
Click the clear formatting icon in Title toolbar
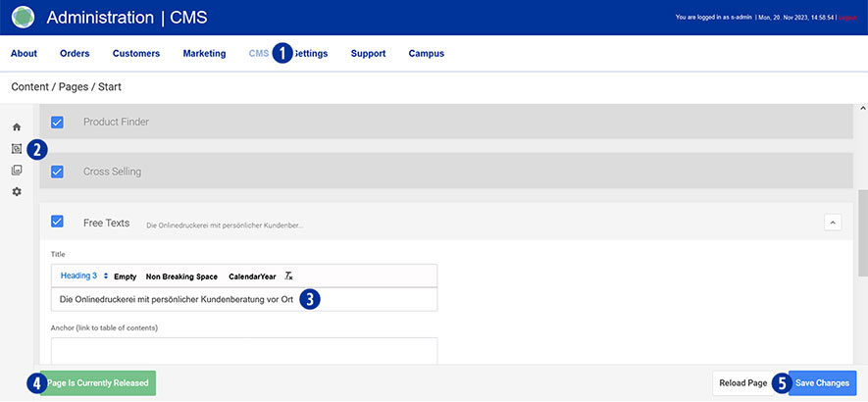[288, 276]
